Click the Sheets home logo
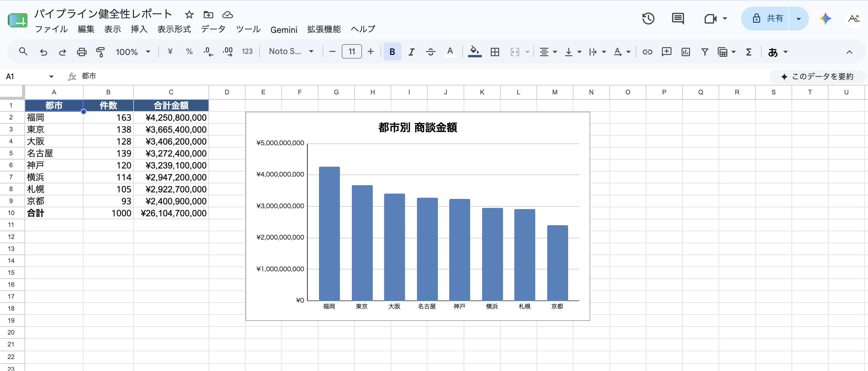Image resolution: width=868 pixels, height=371 pixels. click(x=18, y=20)
